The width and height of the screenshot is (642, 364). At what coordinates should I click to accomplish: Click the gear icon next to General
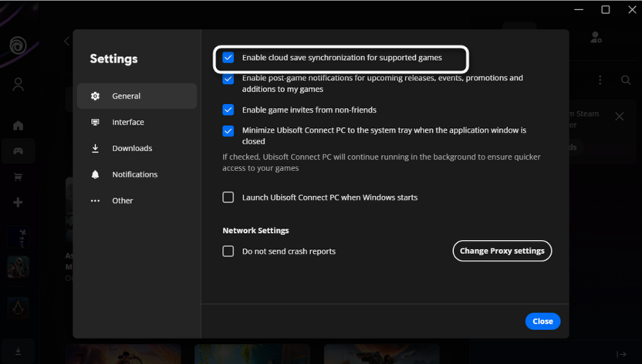(x=95, y=96)
